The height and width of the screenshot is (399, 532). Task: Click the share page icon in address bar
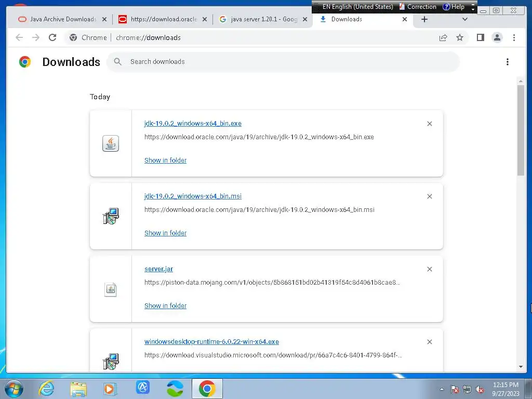pos(443,37)
